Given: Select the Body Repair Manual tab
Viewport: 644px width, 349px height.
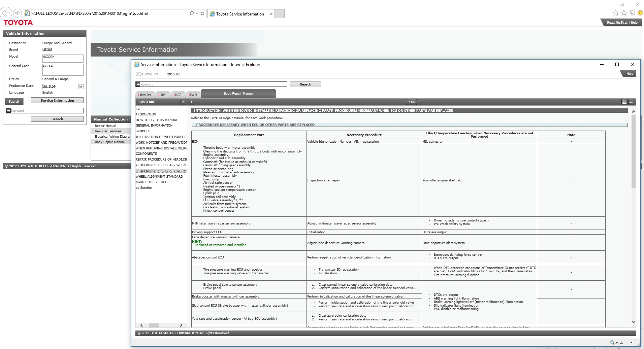Looking at the screenshot, I should point(238,94).
